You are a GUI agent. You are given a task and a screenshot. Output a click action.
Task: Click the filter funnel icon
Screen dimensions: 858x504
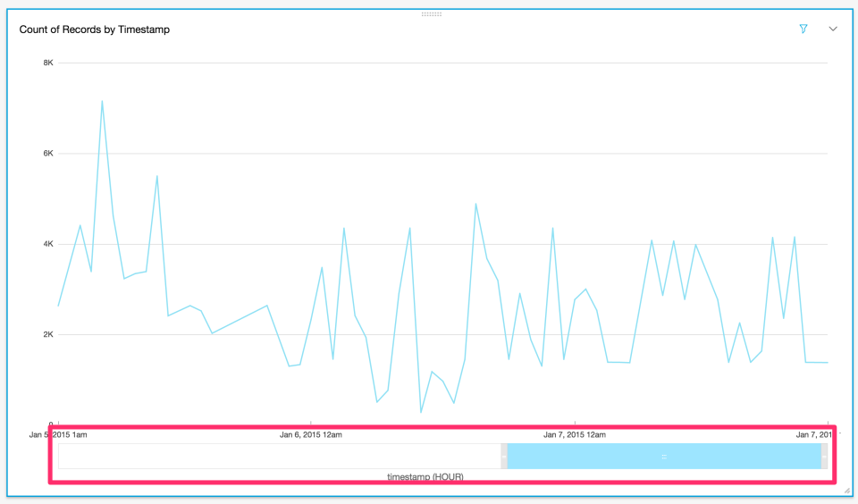(x=803, y=29)
